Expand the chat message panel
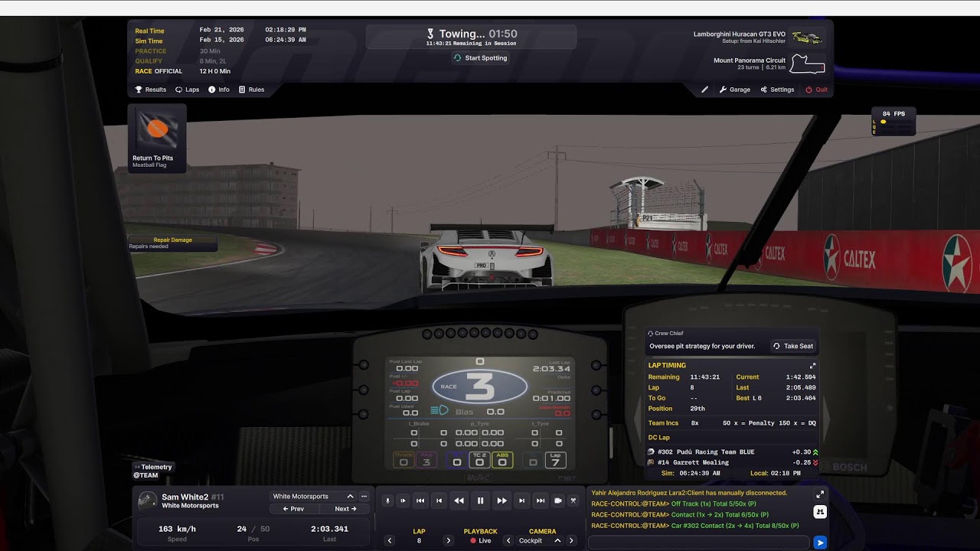Image resolution: width=980 pixels, height=551 pixels. (x=820, y=494)
